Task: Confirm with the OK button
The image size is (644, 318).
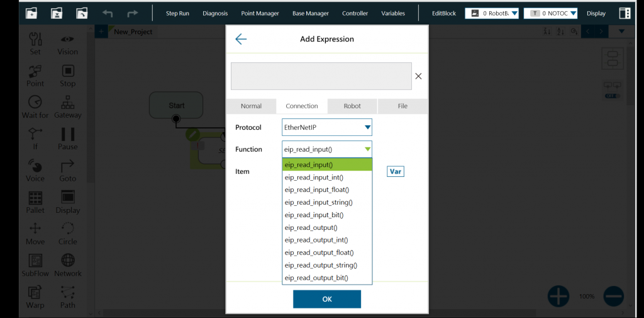Action: (327, 299)
